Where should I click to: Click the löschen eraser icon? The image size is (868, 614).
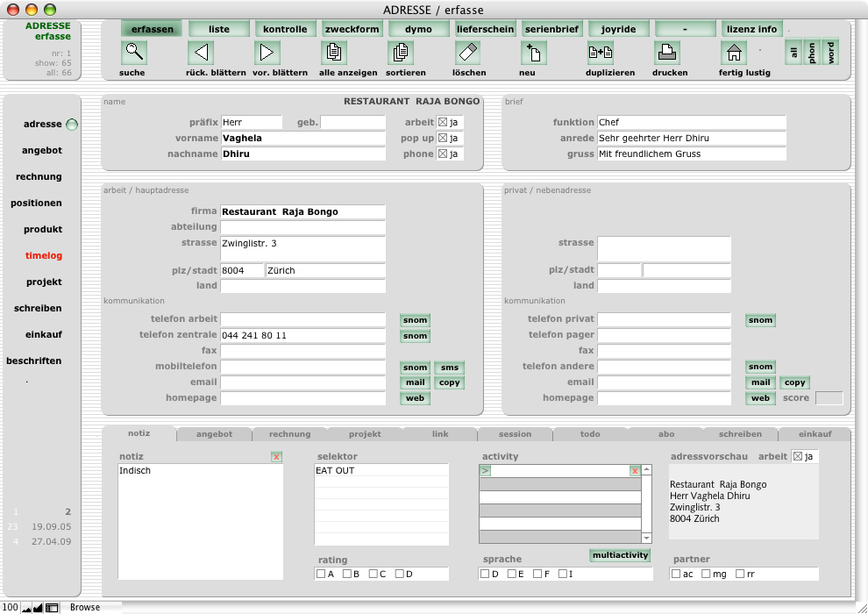click(x=467, y=54)
